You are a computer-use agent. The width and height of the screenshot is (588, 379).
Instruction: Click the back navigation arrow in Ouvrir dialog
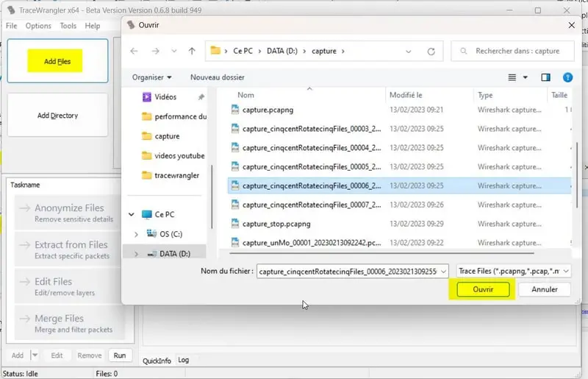[x=134, y=51]
